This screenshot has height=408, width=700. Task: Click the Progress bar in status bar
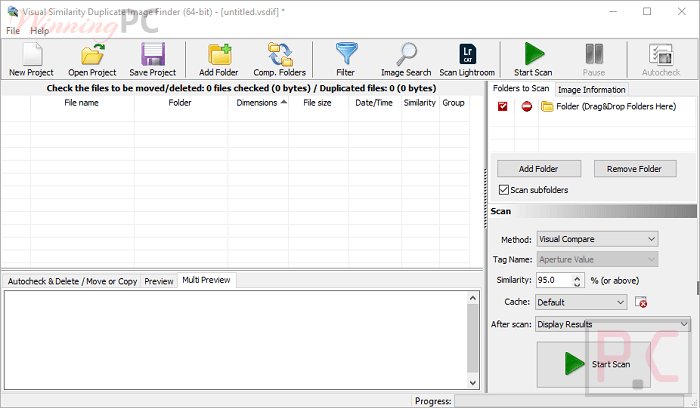(569, 401)
